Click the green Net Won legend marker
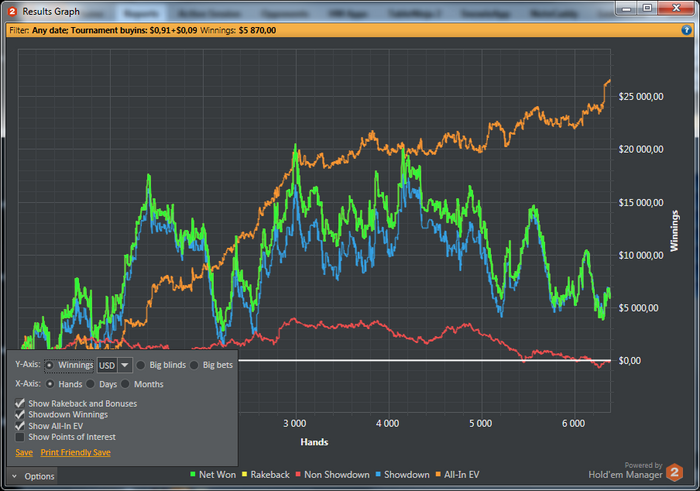Image resolution: width=700 pixels, height=491 pixels. pos(192,474)
